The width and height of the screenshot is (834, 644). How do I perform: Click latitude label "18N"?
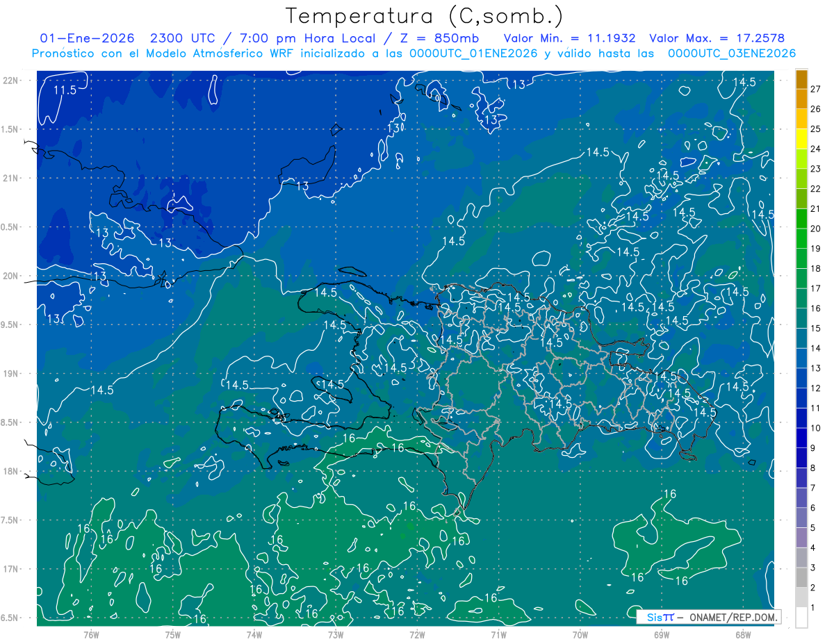click(10, 471)
